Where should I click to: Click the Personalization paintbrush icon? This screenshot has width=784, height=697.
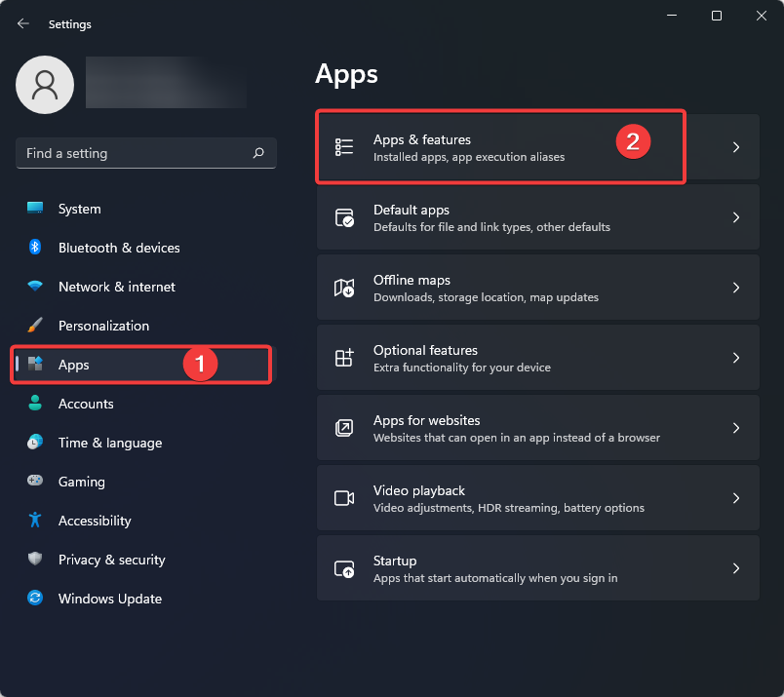pos(35,325)
